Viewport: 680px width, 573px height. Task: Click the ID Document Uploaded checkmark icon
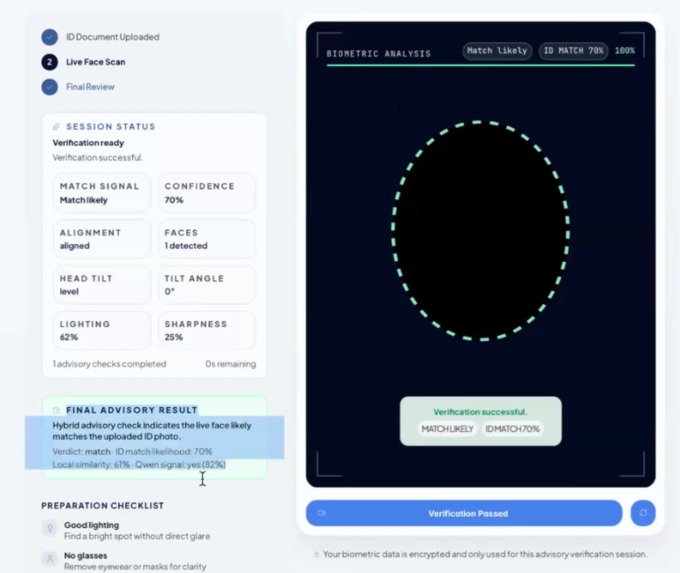[x=49, y=37]
